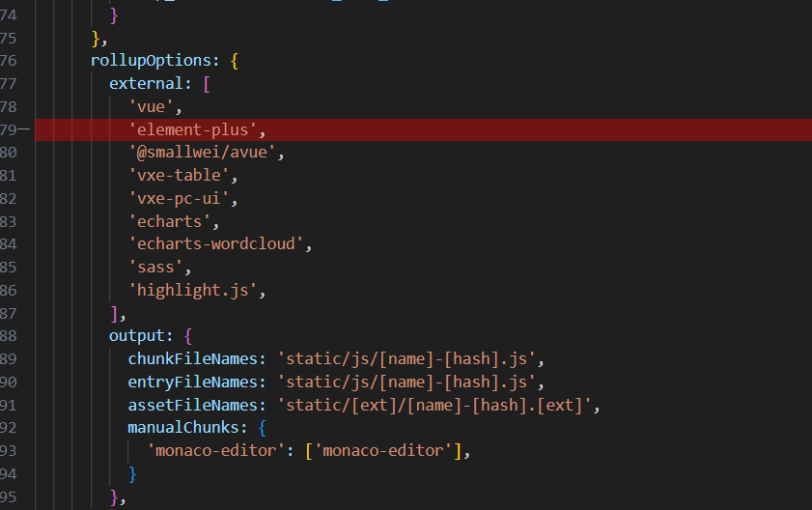Click the highlighted 'element-plus' line
The image size is (812, 510).
coord(196,129)
